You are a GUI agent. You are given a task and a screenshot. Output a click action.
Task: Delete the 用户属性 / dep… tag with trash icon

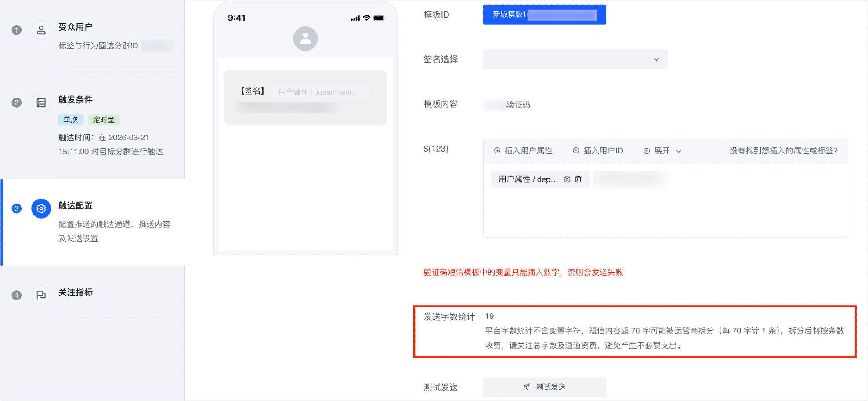[578, 179]
